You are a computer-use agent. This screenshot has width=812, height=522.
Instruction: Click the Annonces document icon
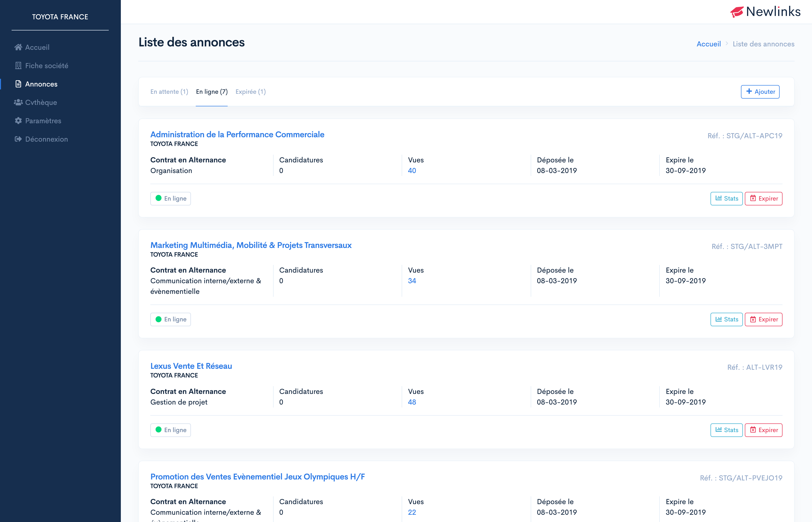tap(18, 84)
